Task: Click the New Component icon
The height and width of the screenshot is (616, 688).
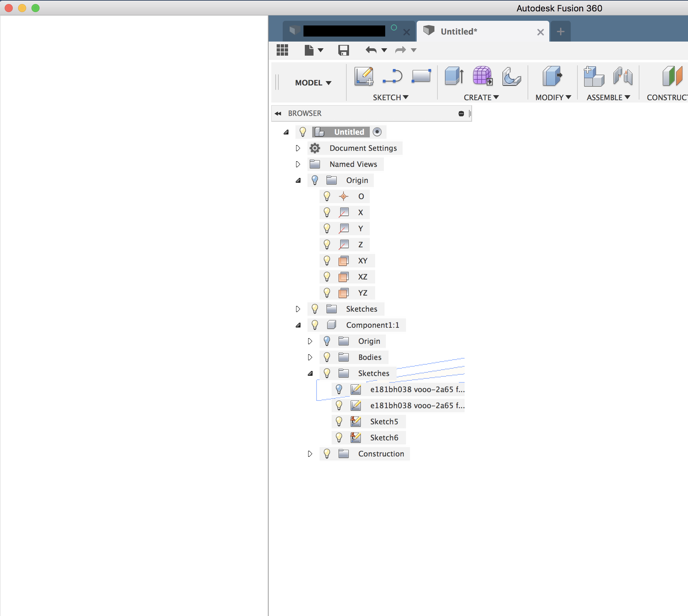Action: (x=593, y=76)
